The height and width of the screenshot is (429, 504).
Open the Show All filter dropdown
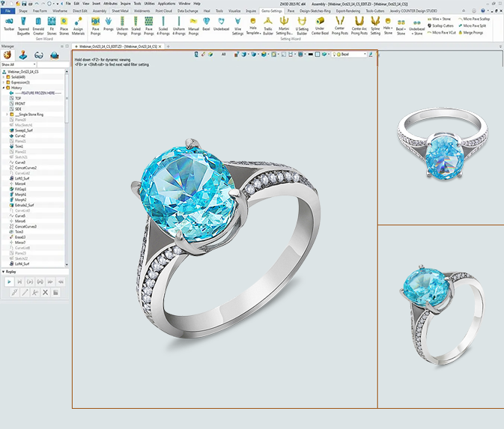point(34,65)
